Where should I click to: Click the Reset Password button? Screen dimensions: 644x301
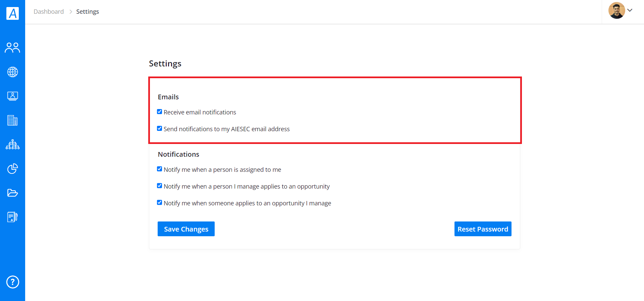[x=483, y=229]
